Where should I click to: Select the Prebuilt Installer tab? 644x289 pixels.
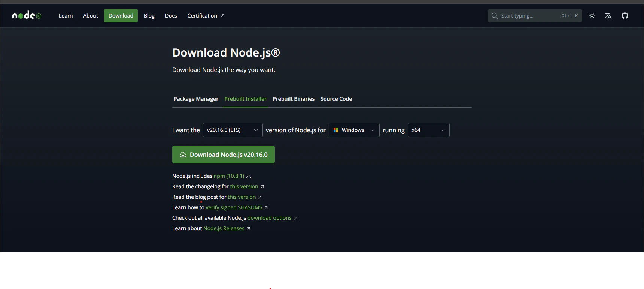pos(245,99)
